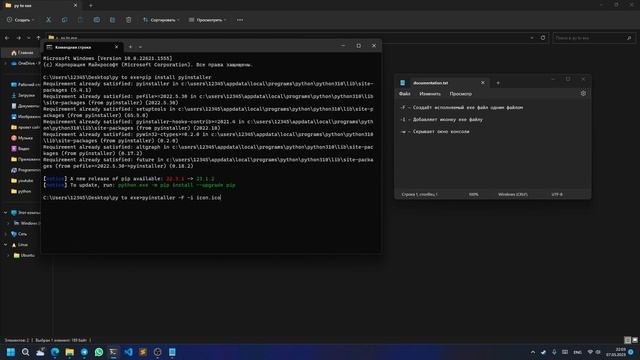This screenshot has width=640, height=360.
Task: Open Explorer recent locations dropdown arrow
Action: 29,38
